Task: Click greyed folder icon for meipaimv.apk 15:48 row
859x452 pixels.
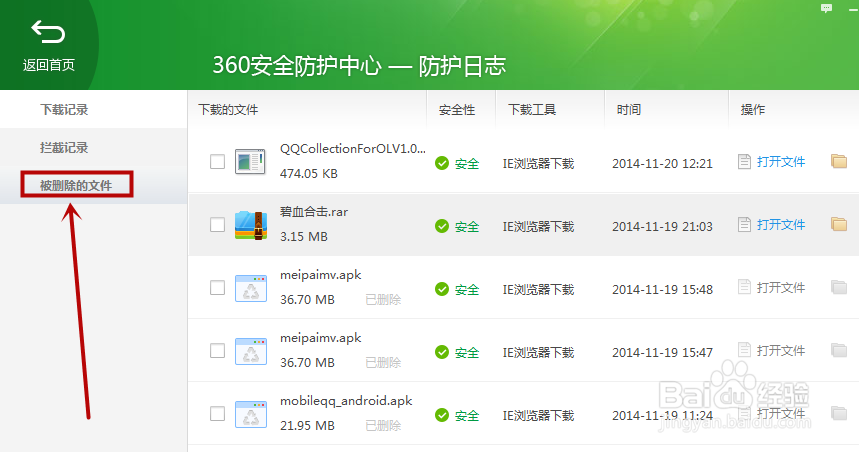Action: [x=839, y=287]
